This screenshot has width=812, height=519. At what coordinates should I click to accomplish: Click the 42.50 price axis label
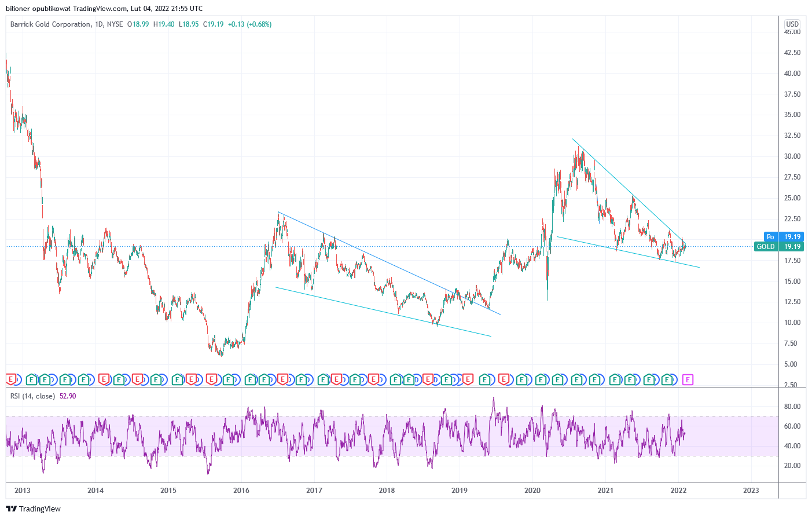pyautogui.click(x=792, y=53)
